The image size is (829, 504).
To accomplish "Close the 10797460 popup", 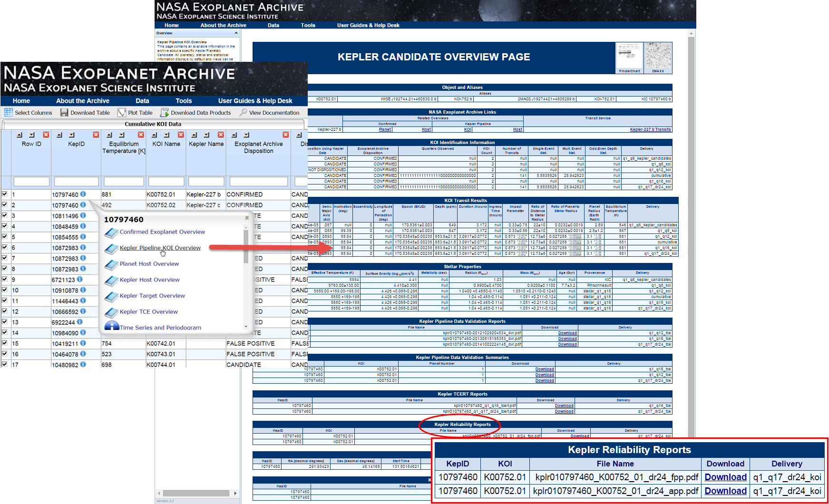I will (247, 218).
